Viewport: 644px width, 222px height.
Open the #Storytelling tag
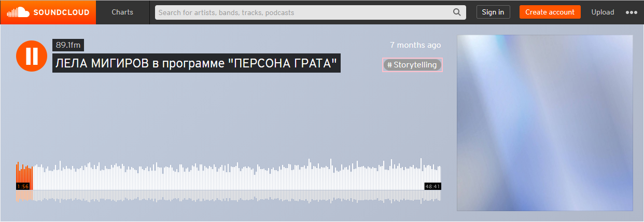[x=412, y=65]
